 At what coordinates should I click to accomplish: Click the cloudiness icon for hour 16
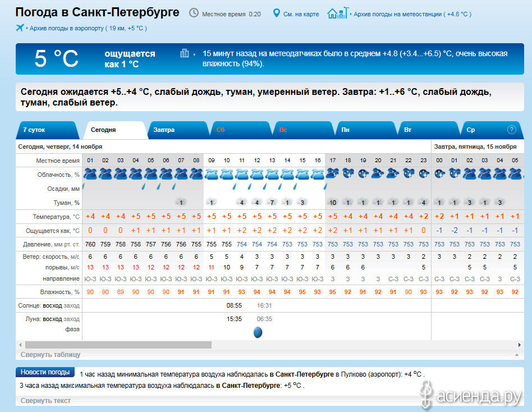pos(318,174)
